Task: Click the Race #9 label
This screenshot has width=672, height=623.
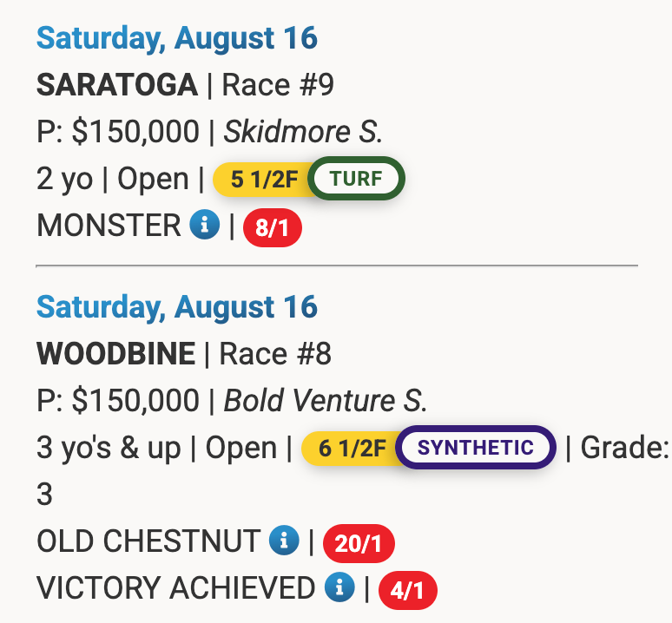Action: coord(278,85)
